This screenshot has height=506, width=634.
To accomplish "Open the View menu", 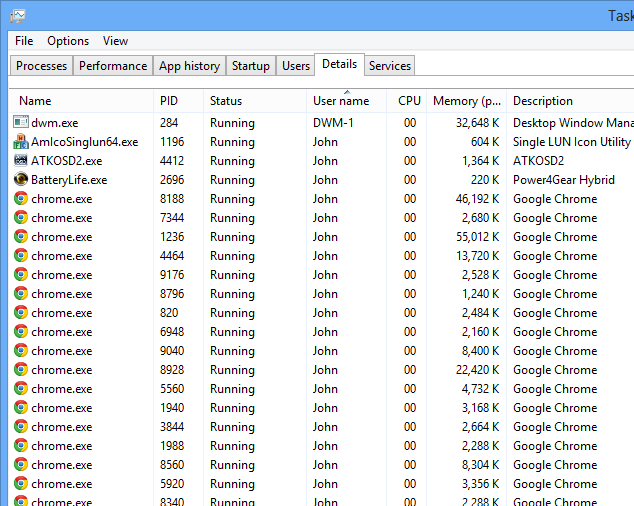I will tap(115, 41).
